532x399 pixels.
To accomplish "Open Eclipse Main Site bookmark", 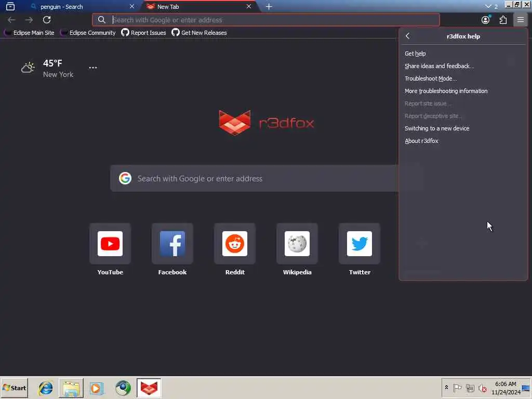I will tap(29, 33).
